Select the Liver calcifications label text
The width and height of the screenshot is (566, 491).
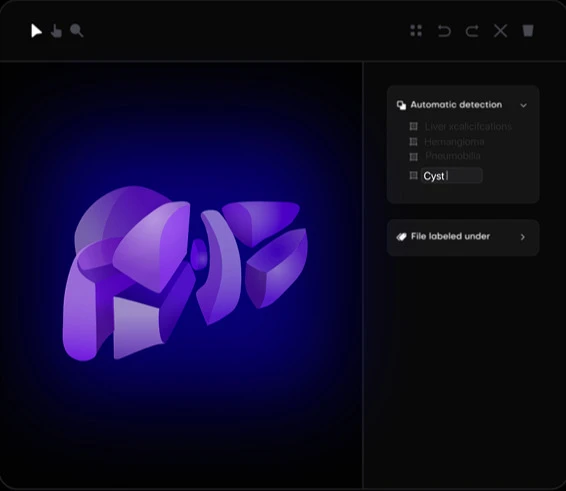(468, 126)
